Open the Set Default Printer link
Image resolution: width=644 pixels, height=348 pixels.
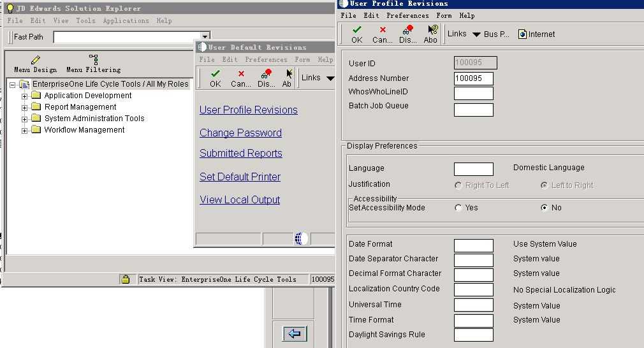tap(240, 177)
